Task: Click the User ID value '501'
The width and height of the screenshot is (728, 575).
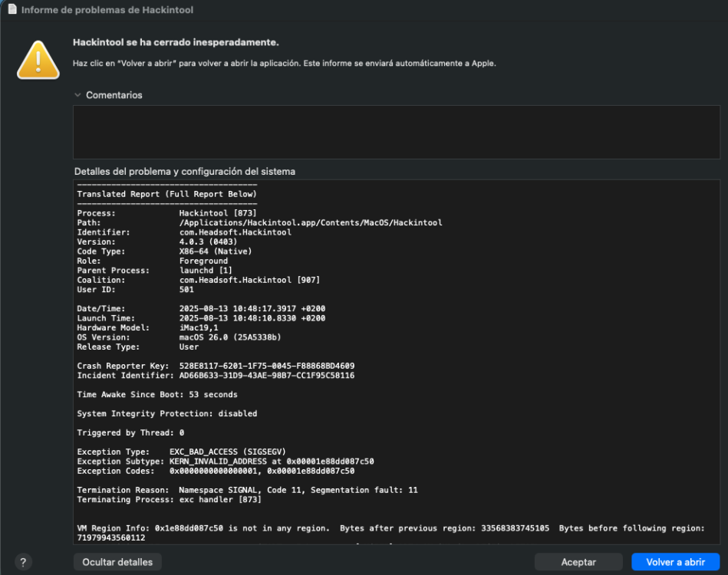Action: pos(186,290)
